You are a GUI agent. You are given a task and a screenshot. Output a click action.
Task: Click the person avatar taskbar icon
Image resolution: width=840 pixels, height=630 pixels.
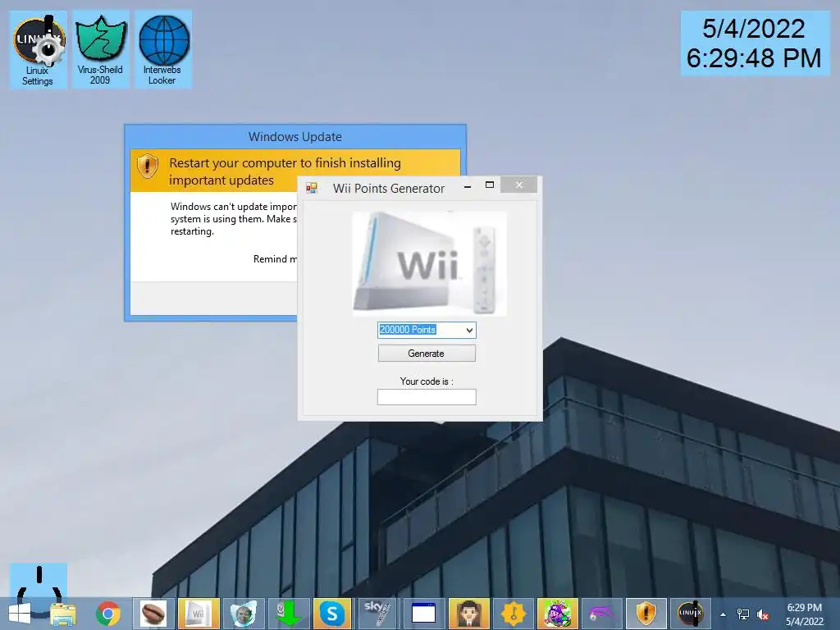tap(468, 614)
